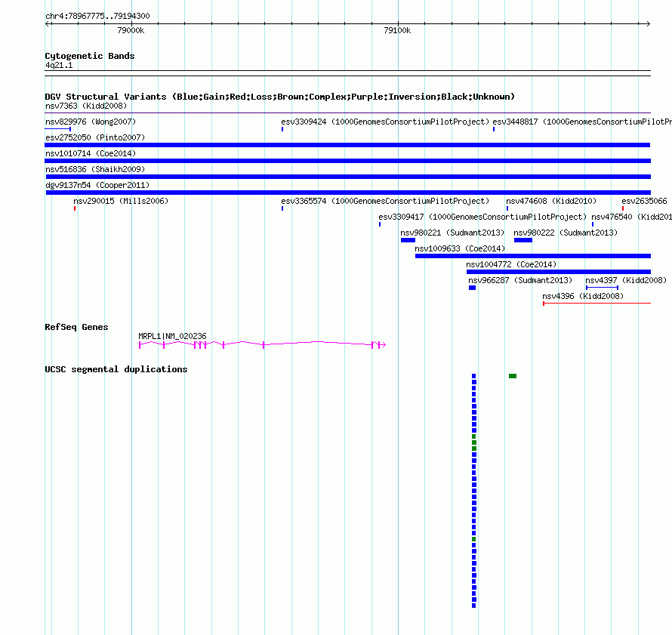Viewport: 672px width, 635px height.
Task: Select the UCSC segmental duplications track title
Action: tap(116, 369)
